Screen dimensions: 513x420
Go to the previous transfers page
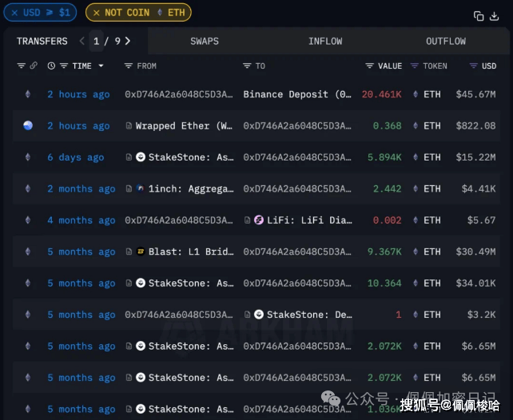82,41
